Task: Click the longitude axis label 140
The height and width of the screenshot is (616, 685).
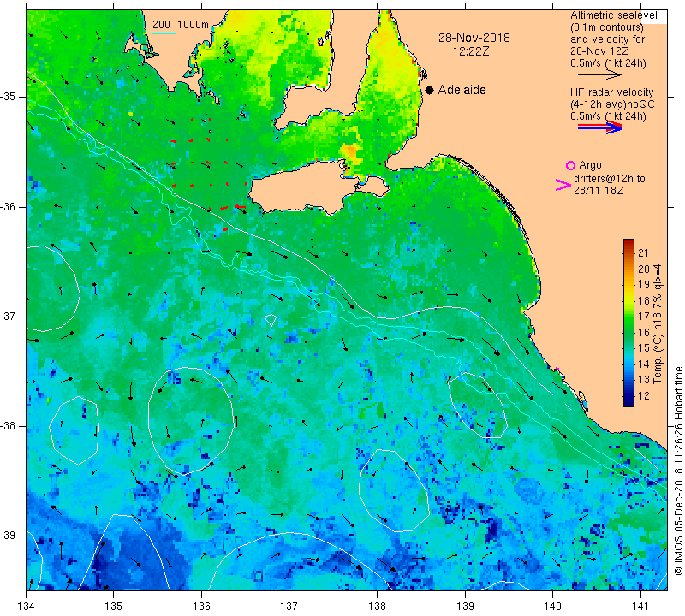Action: (552, 606)
